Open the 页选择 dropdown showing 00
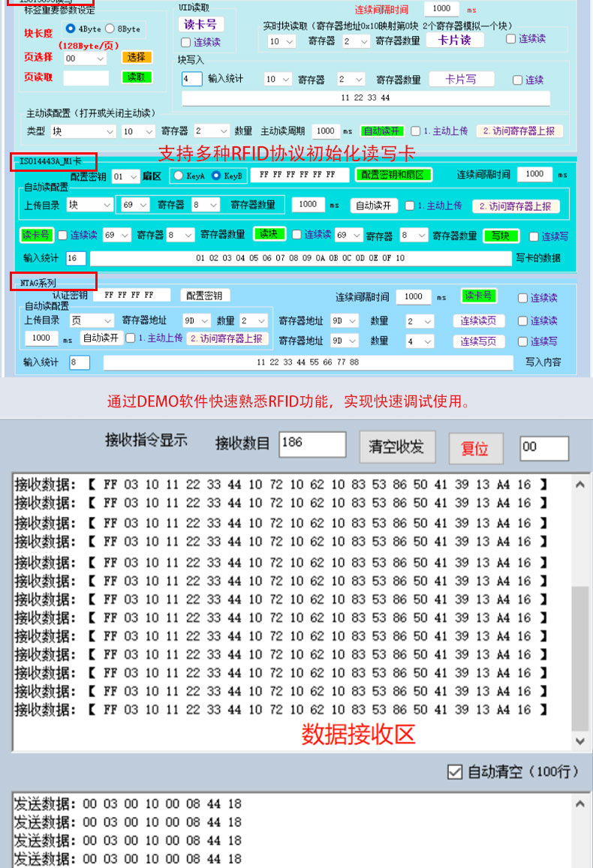The height and width of the screenshot is (868, 593). 85,59
